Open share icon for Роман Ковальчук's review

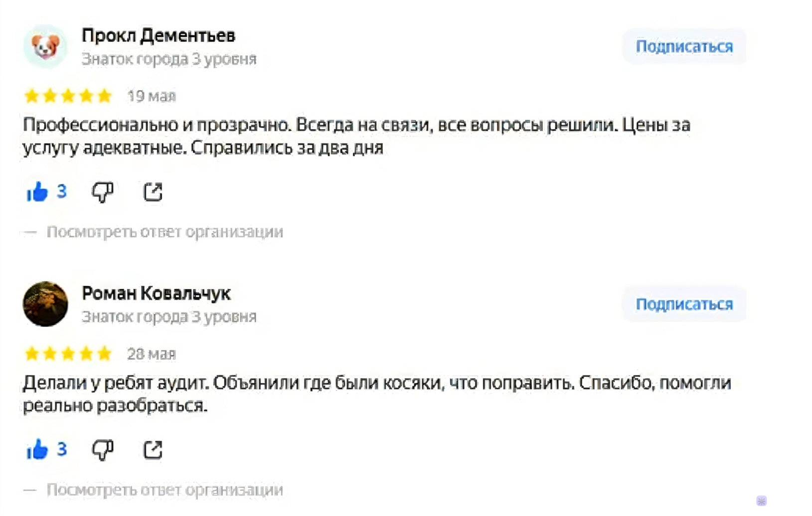point(153,450)
